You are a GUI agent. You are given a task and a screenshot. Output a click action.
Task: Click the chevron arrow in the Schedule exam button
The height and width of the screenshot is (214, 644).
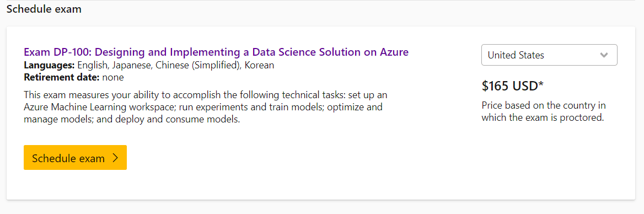pyautogui.click(x=115, y=158)
